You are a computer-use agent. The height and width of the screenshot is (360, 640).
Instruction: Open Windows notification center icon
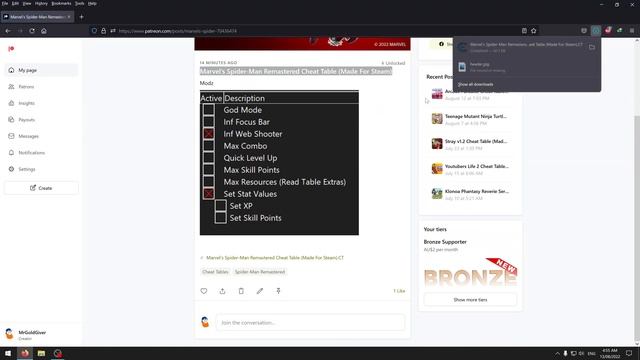coord(629,353)
